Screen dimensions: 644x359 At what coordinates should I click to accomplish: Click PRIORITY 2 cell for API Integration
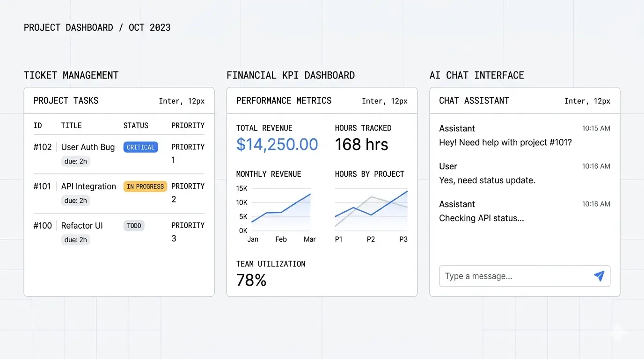(188, 192)
